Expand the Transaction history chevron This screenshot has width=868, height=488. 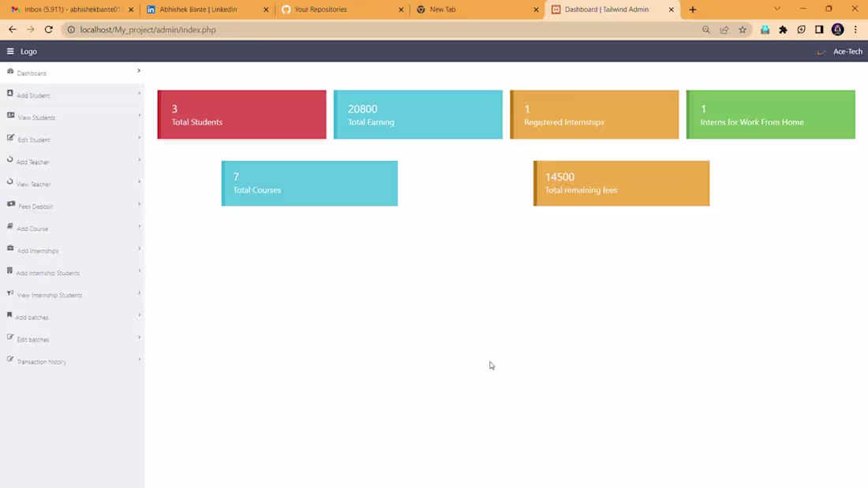click(139, 359)
